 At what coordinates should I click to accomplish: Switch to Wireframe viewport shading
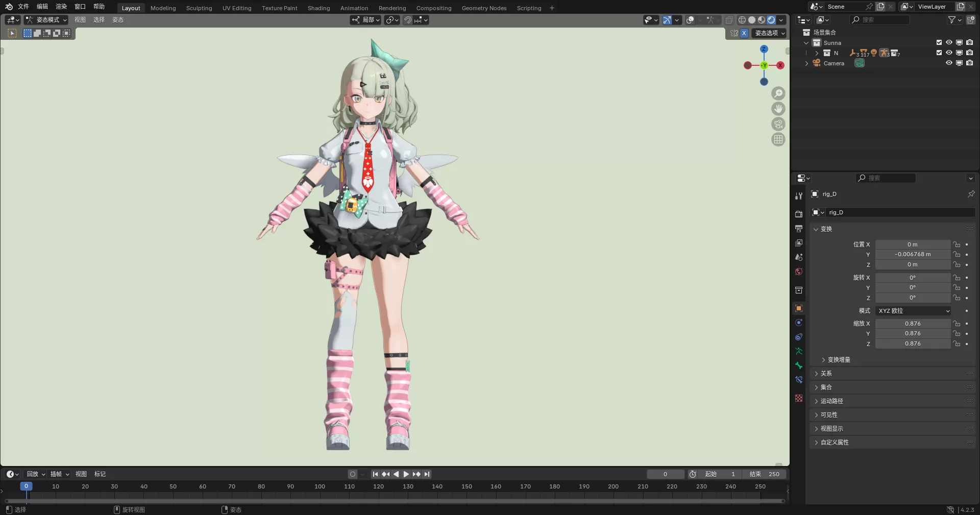click(742, 20)
